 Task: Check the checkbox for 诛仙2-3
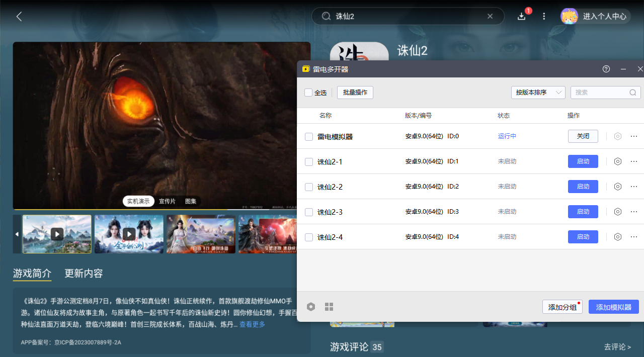pyautogui.click(x=308, y=212)
